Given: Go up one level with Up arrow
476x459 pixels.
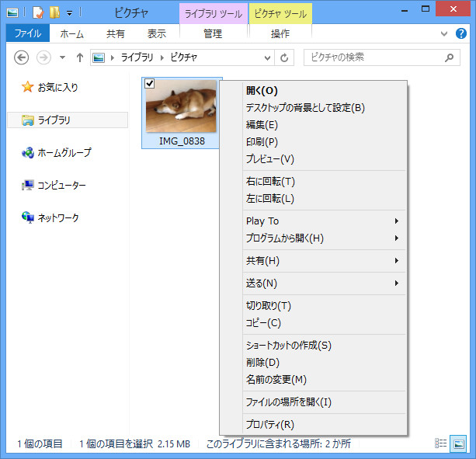Looking at the screenshot, I should (80, 57).
